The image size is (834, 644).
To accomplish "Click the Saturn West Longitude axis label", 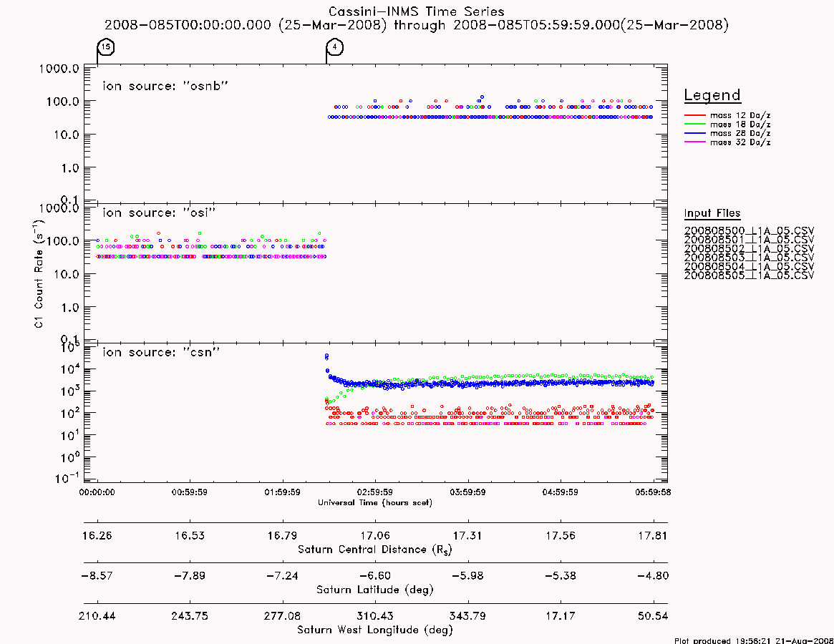I will click(375, 630).
